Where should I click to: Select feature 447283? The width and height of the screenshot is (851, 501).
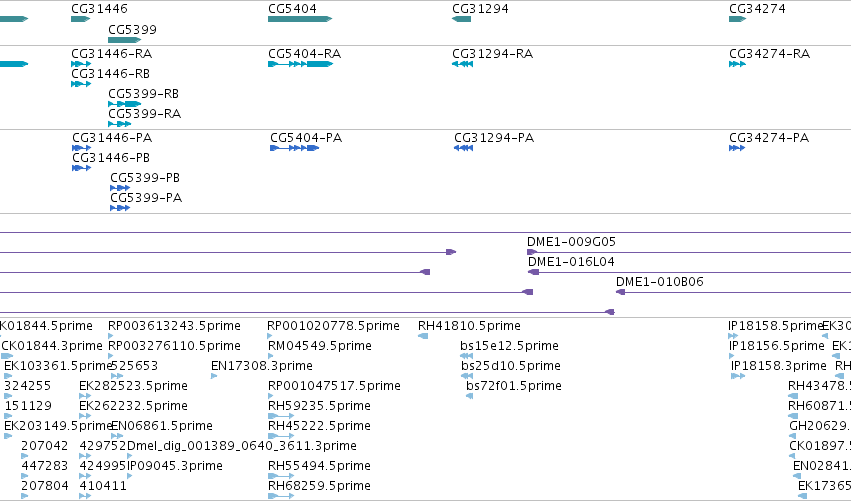coord(45,466)
